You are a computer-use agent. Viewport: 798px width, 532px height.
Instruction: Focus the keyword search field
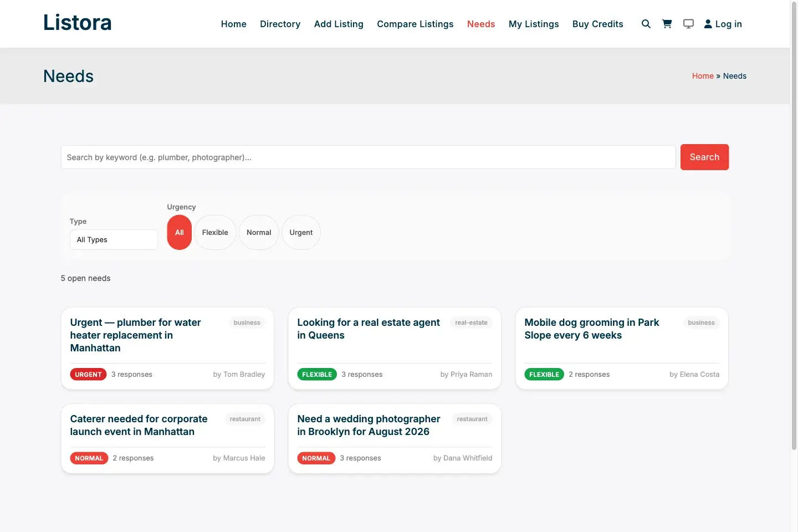tap(368, 157)
